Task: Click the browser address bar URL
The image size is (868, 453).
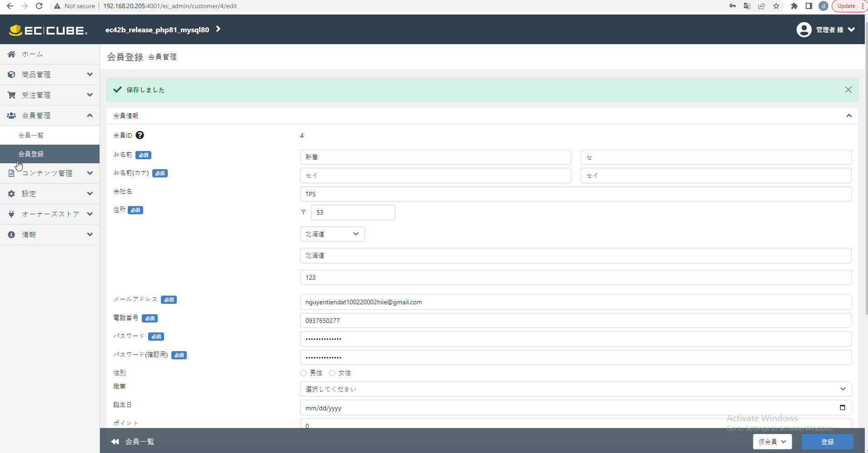Action: tap(170, 6)
